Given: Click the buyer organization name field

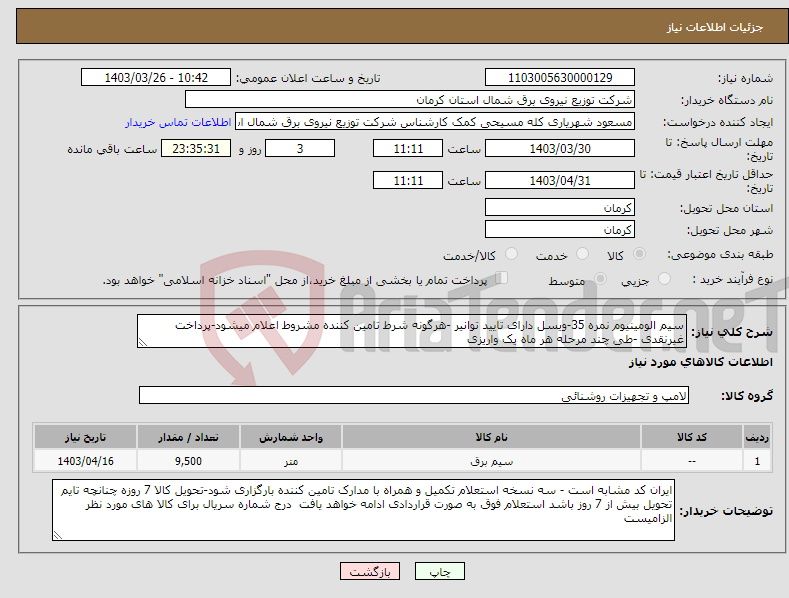Looking at the screenshot, I should point(410,100).
